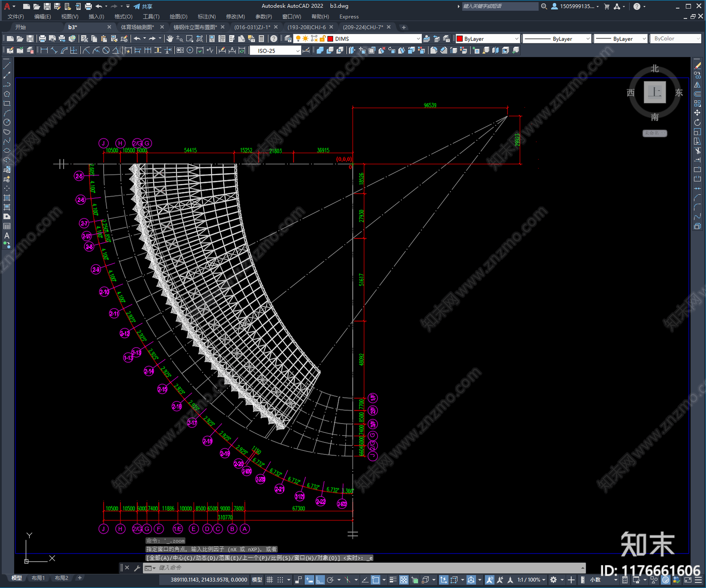706x588 pixels.
Task: Switch to the 体育场轴测图 drawing tab
Action: point(137,27)
